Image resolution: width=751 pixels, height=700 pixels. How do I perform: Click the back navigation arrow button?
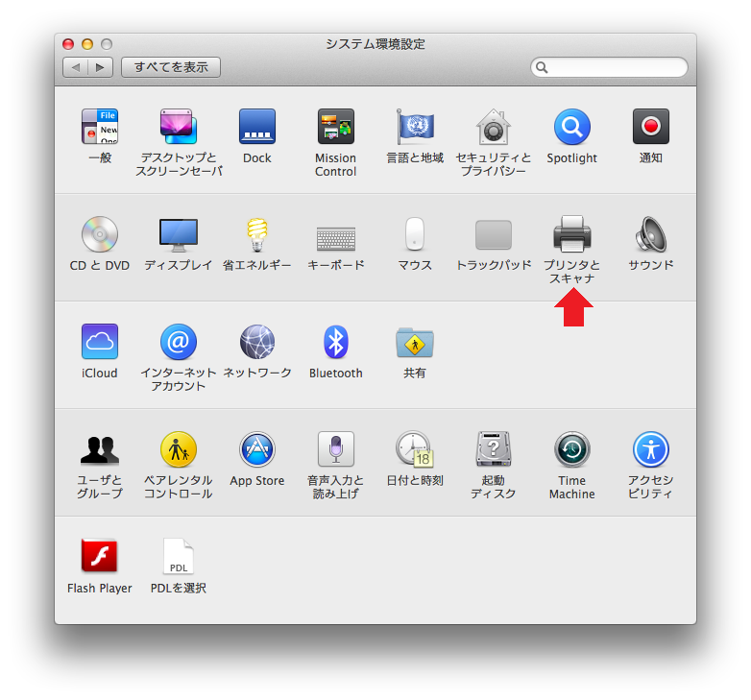76,67
